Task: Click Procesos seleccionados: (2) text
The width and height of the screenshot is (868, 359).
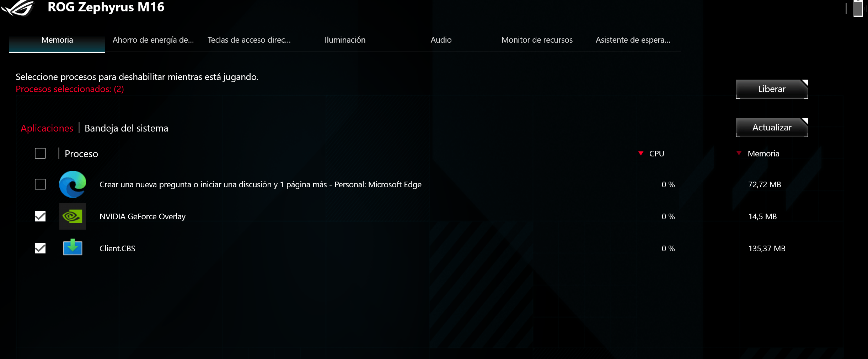Action: (70, 89)
